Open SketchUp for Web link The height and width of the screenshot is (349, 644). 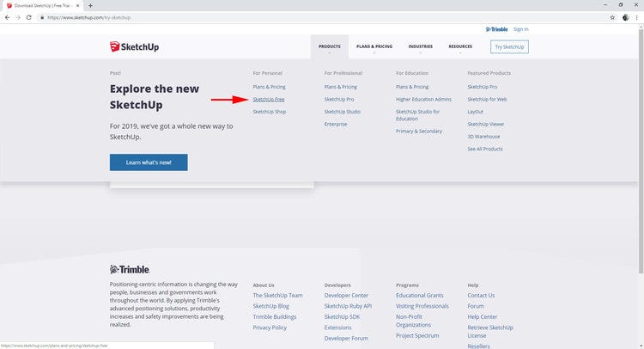click(487, 99)
